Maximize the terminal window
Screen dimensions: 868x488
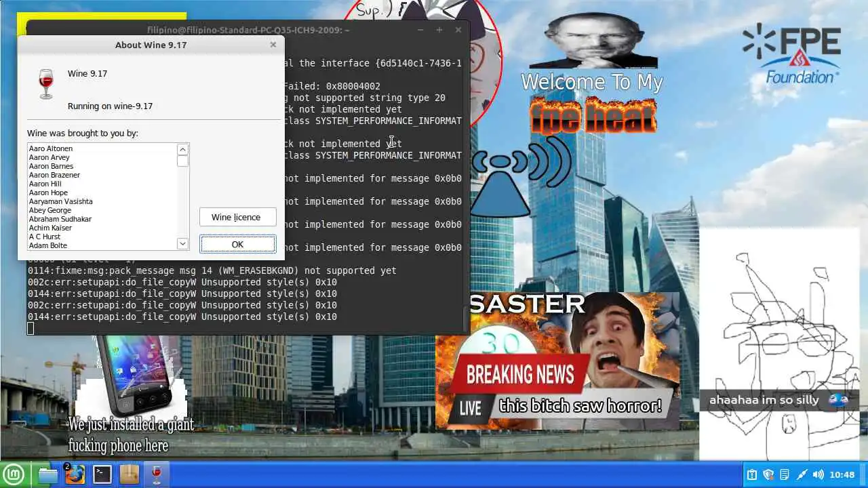pos(439,30)
